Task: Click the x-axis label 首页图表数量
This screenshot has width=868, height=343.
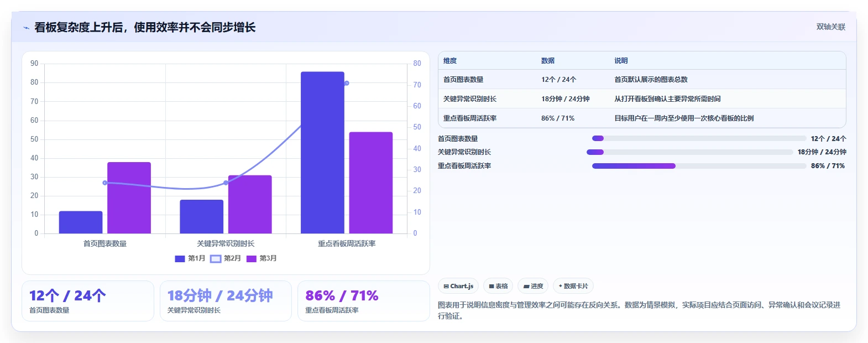Action: 105,243
